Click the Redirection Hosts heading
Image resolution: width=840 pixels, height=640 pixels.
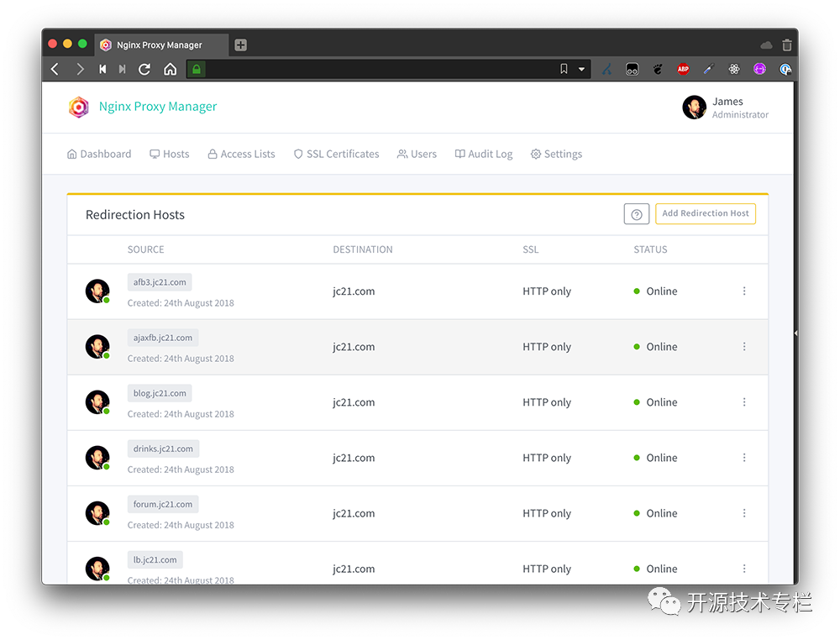[x=135, y=215]
